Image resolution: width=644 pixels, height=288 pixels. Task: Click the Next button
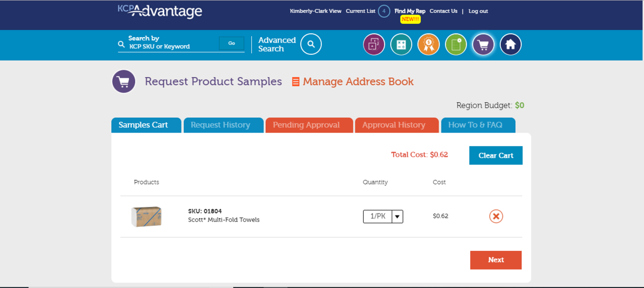[x=496, y=260]
